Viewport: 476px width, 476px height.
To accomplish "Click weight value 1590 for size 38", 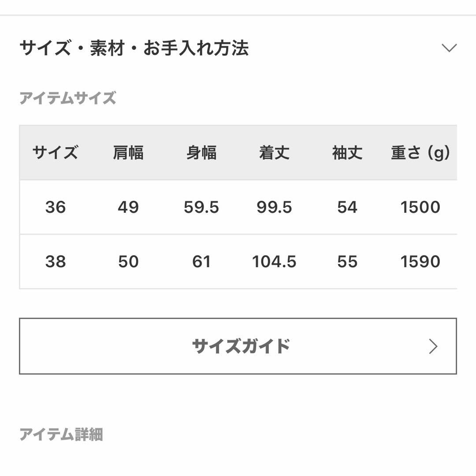I will 421,261.
